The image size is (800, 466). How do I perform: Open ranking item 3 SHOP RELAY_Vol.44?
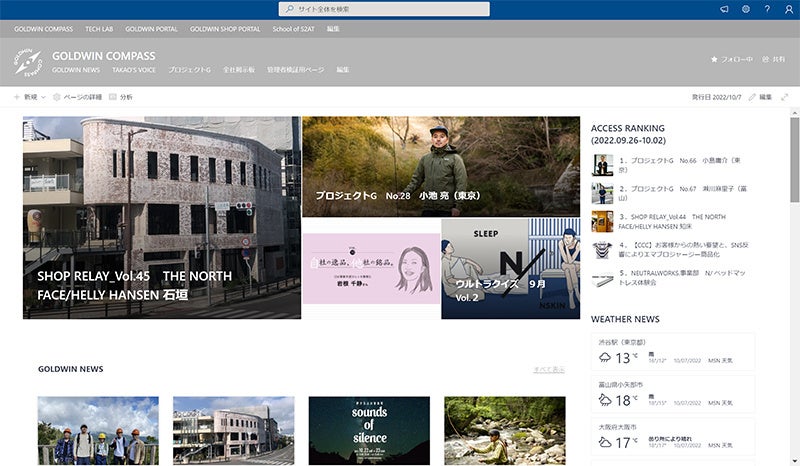pyautogui.click(x=671, y=222)
